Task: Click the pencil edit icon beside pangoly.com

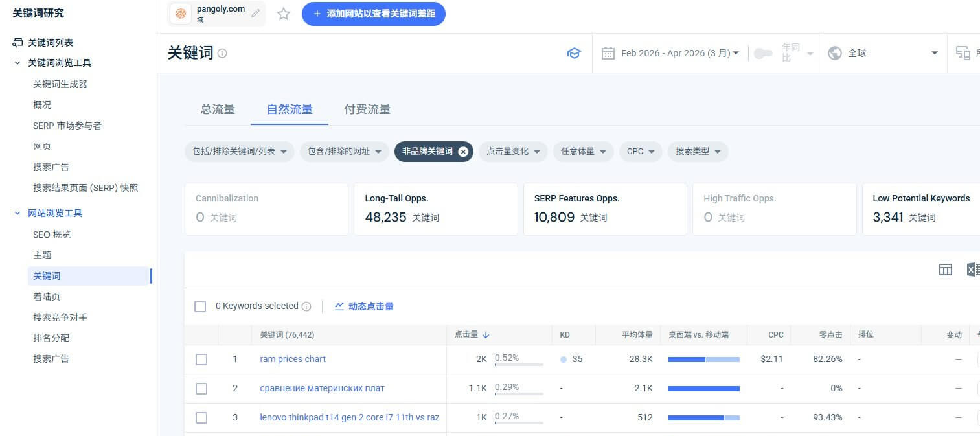Action: pyautogui.click(x=255, y=14)
